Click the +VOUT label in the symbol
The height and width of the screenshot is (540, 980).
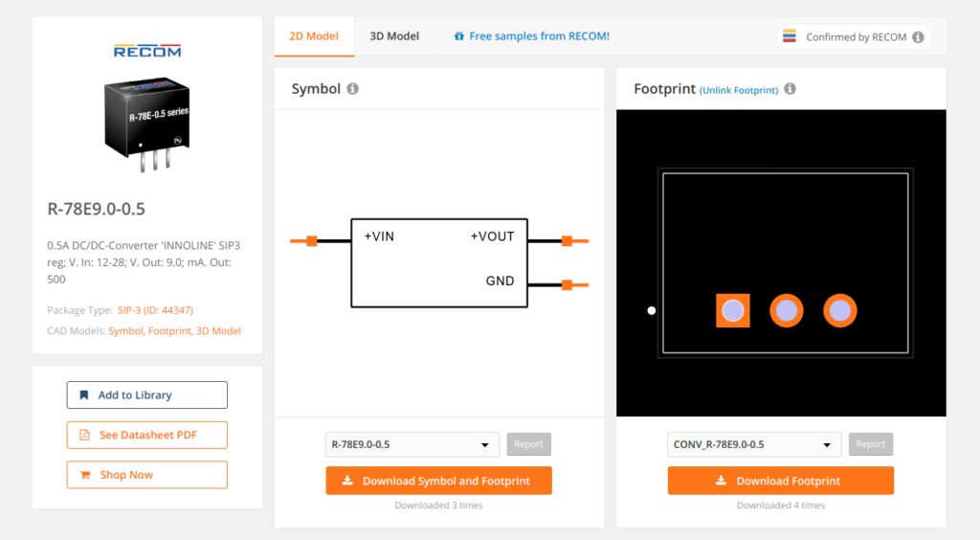coord(493,236)
